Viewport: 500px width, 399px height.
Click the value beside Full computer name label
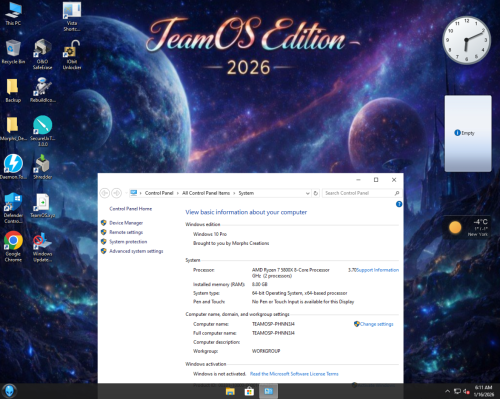coord(273,333)
